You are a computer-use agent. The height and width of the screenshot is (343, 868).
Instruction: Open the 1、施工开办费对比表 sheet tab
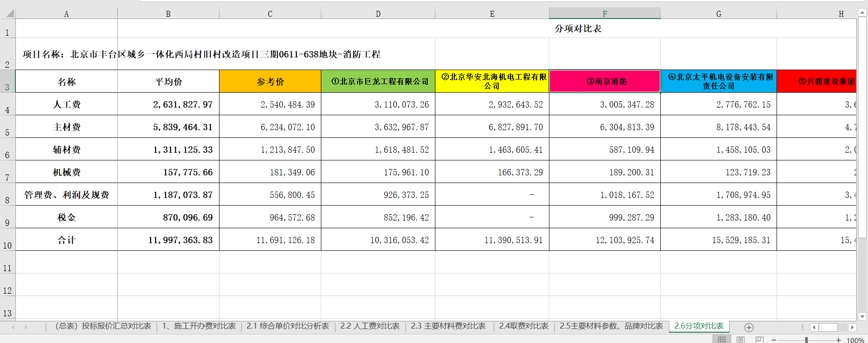click(x=199, y=326)
